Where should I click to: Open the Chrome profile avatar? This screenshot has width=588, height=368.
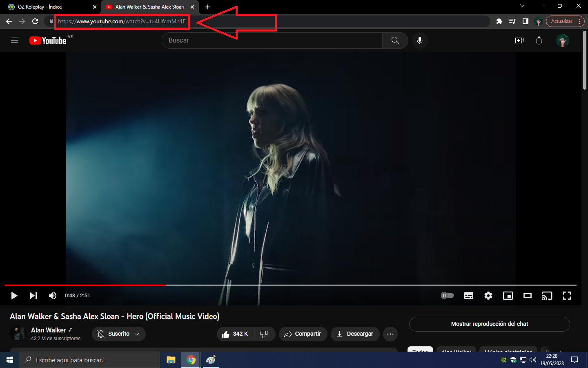click(x=538, y=21)
